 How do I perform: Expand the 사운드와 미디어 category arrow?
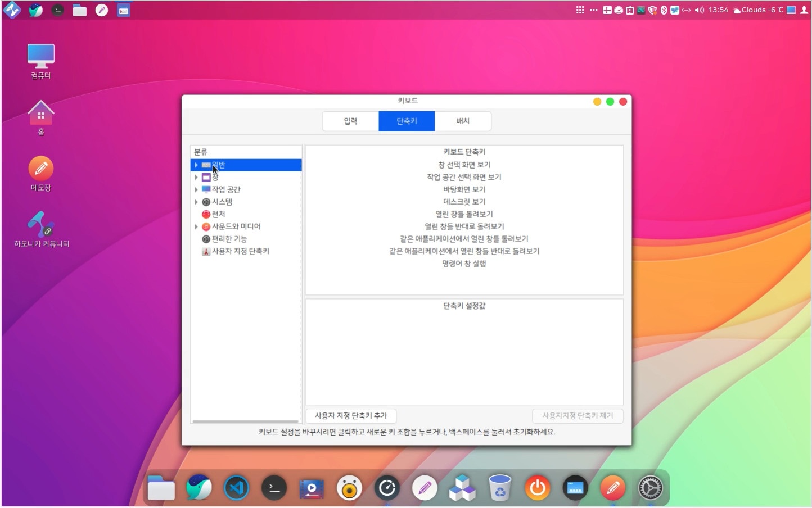[x=196, y=227]
